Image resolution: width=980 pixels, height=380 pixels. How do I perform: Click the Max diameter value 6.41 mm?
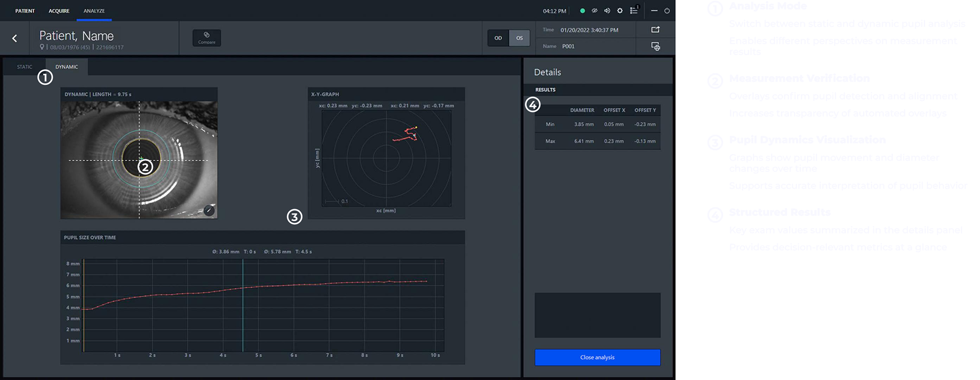tap(584, 141)
